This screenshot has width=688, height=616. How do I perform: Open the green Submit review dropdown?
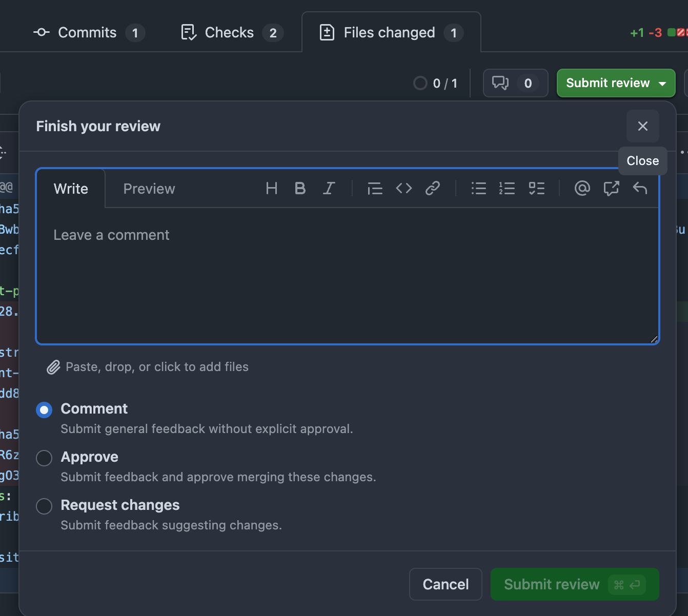click(616, 83)
